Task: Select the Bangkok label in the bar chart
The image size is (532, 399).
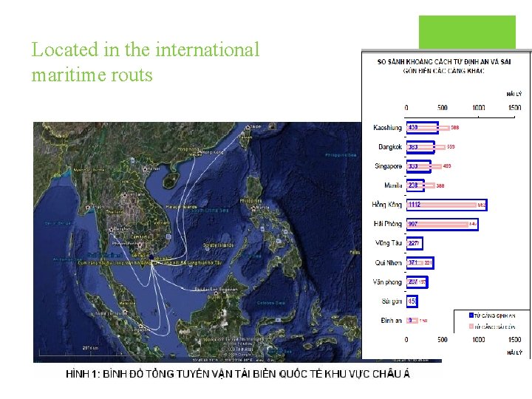Action: 390,147
